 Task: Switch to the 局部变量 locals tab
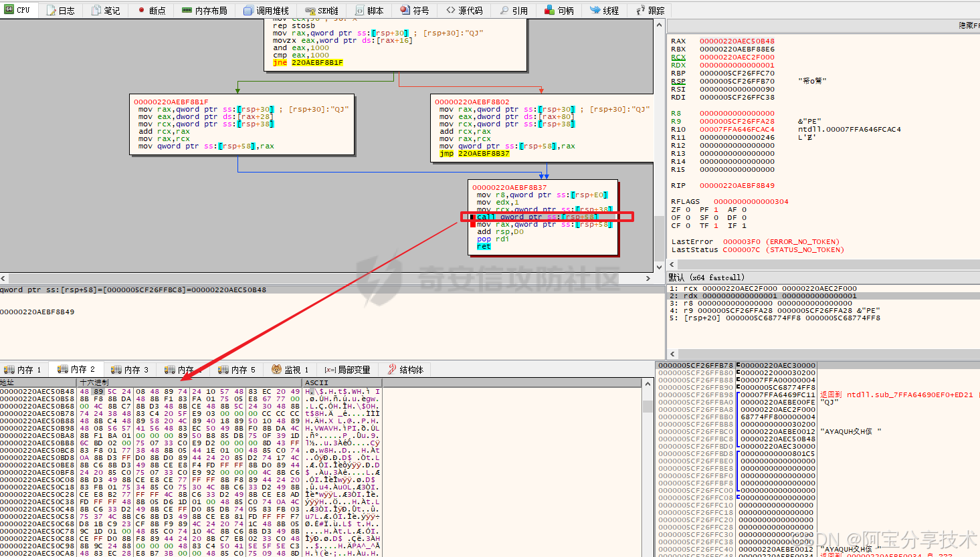tap(348, 369)
